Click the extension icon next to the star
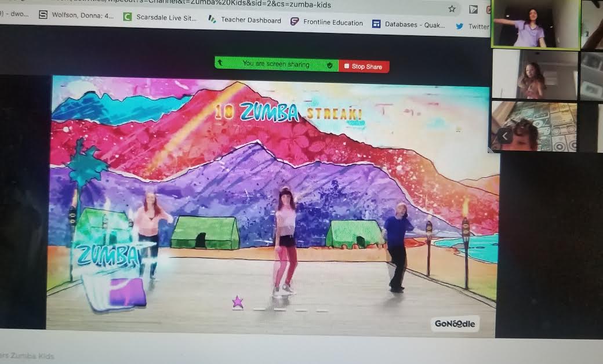This screenshot has height=364, width=603. tap(473, 9)
